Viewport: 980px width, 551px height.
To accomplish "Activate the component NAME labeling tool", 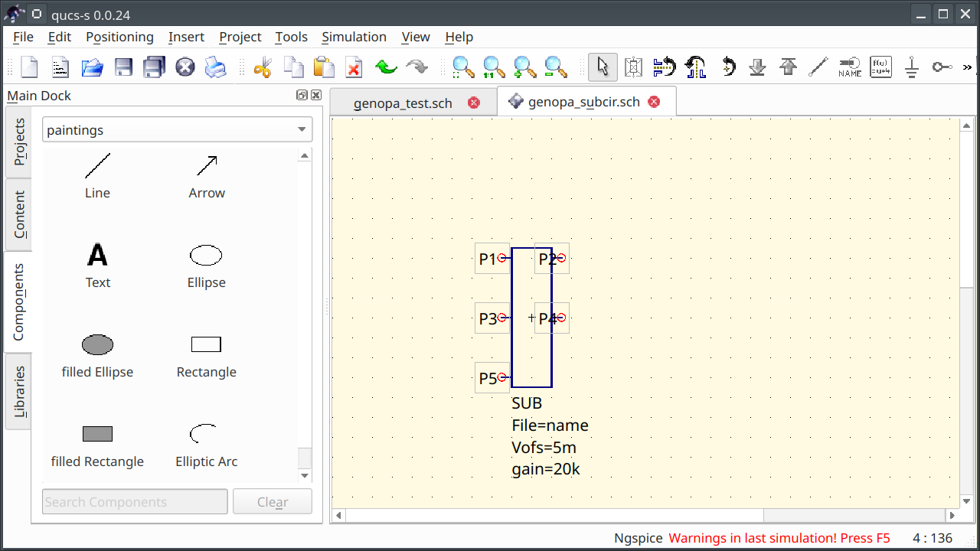I will point(848,67).
